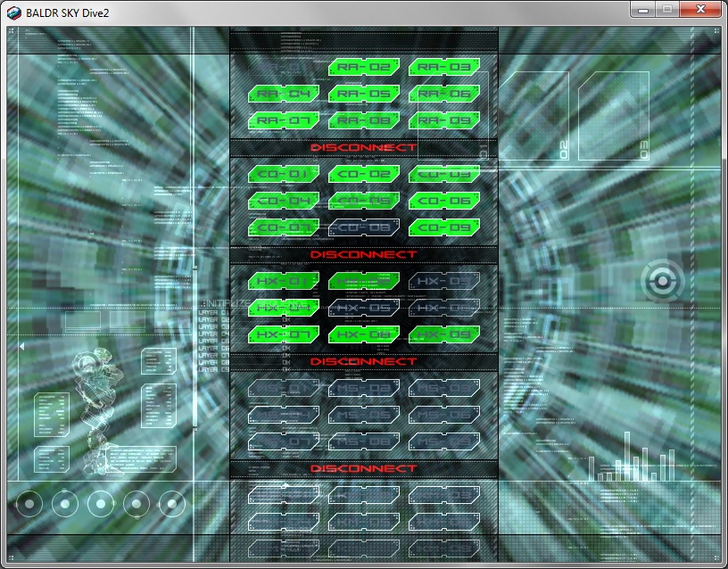Pick the HX-08 stage button
This screenshot has height=569, width=728.
(x=364, y=334)
